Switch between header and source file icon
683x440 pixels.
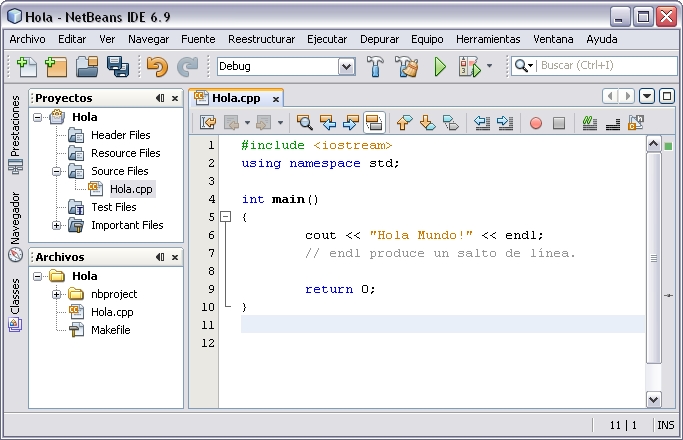coord(636,122)
